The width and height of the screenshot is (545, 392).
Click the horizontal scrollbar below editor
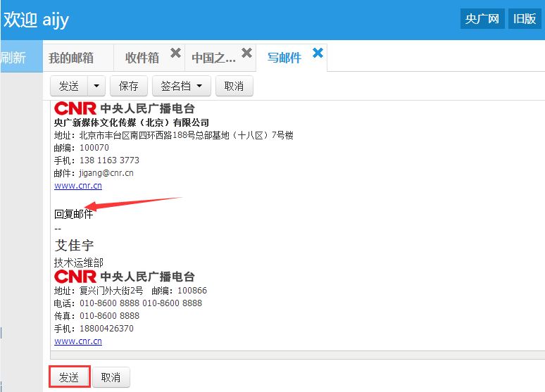(298, 355)
